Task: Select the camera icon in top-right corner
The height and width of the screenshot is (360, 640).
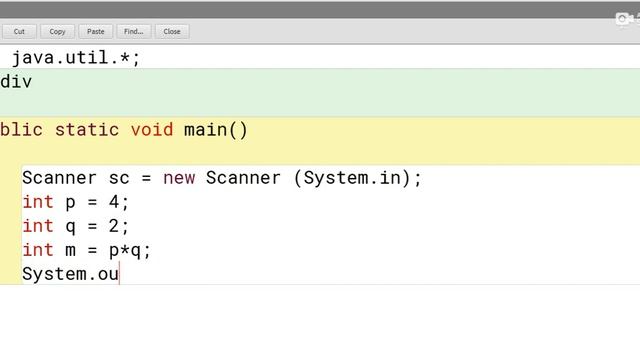Action: tap(624, 18)
